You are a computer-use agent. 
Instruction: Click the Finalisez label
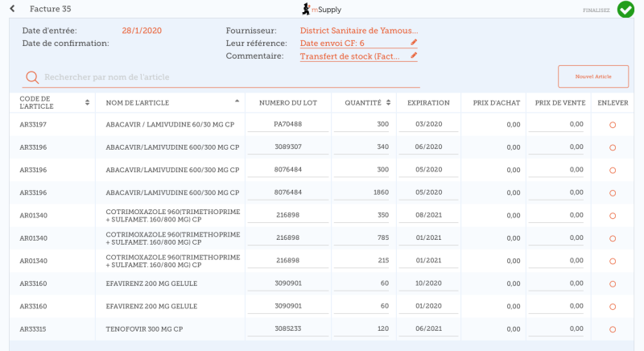[x=596, y=10]
